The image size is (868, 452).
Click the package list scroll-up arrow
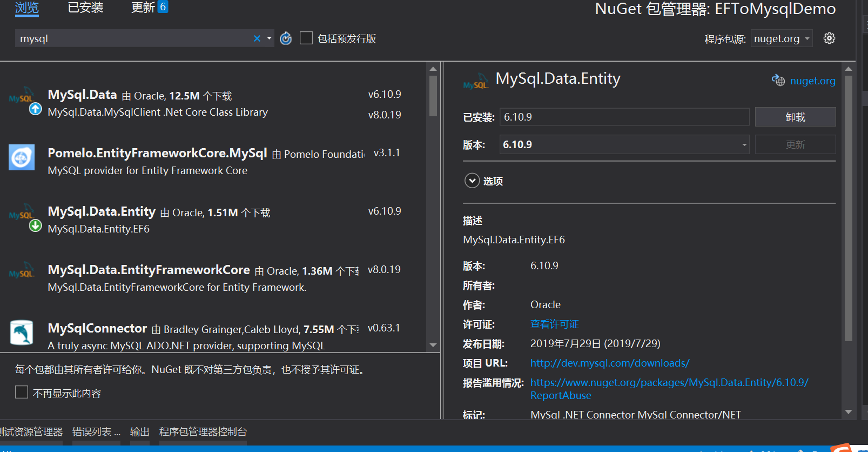point(433,69)
